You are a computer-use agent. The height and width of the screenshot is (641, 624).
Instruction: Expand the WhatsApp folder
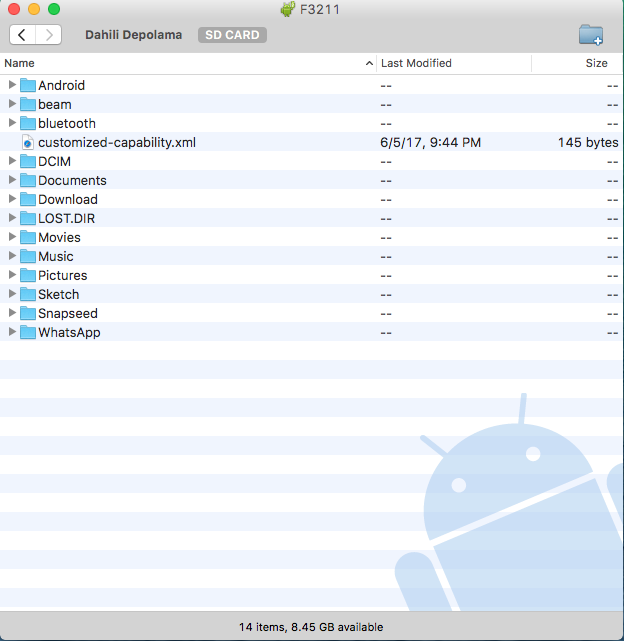[x=12, y=332]
